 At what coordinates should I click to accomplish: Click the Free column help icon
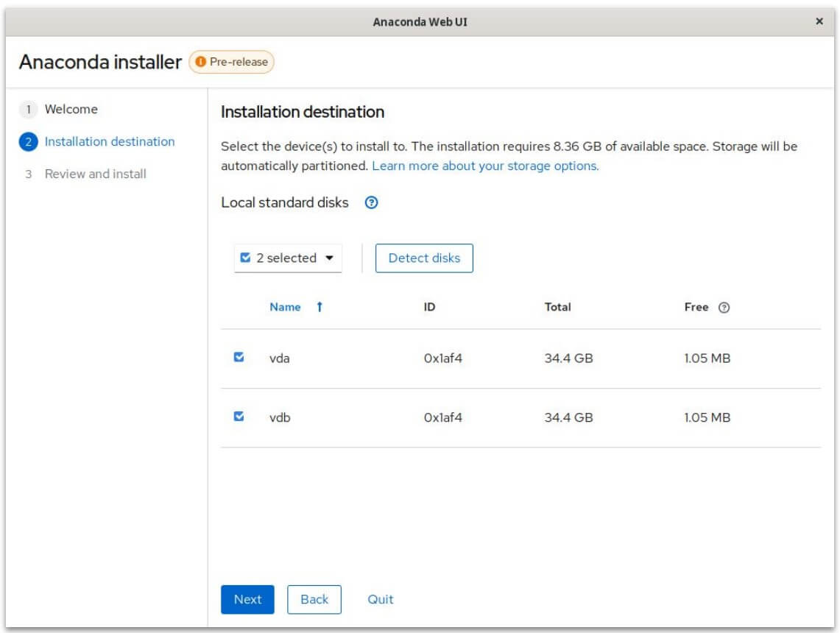pyautogui.click(x=724, y=307)
